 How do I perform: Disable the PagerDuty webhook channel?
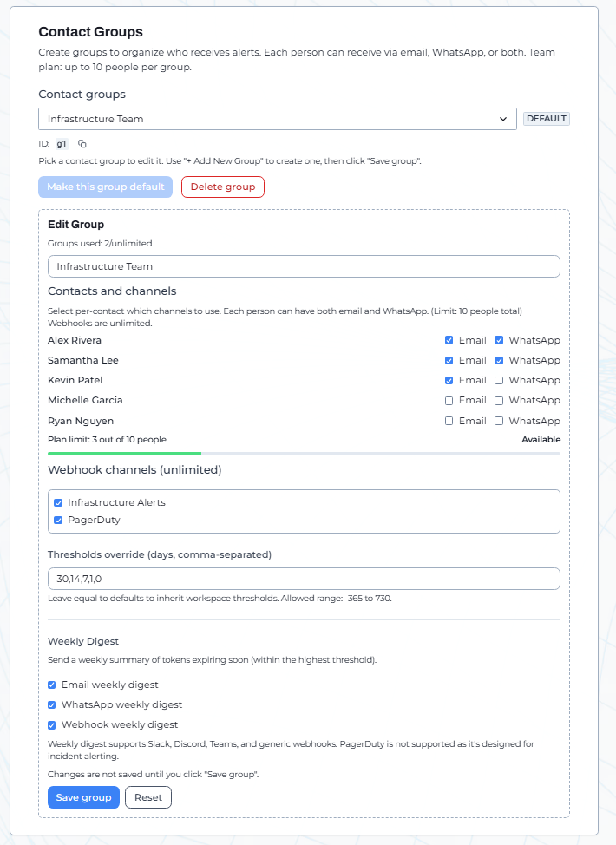pos(58,521)
